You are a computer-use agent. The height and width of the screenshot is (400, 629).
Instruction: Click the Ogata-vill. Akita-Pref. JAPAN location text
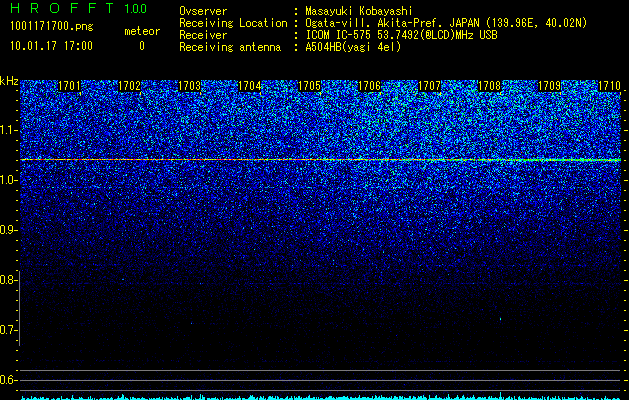tap(446, 23)
